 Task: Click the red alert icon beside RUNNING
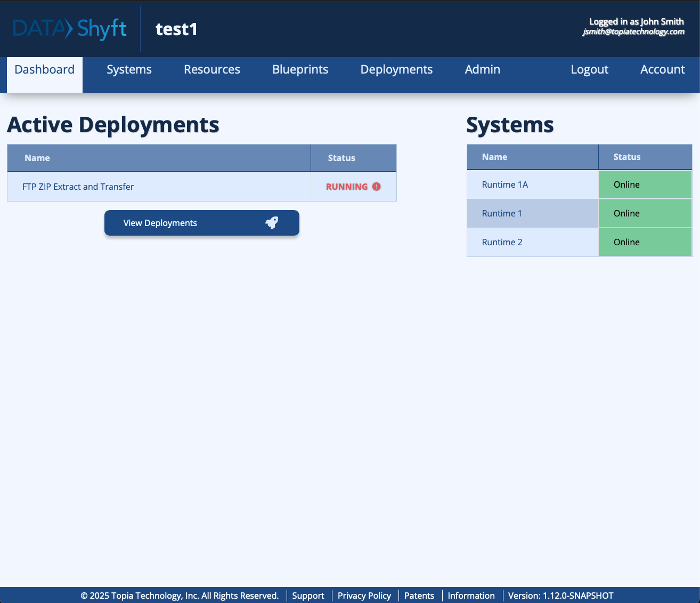coord(377,187)
